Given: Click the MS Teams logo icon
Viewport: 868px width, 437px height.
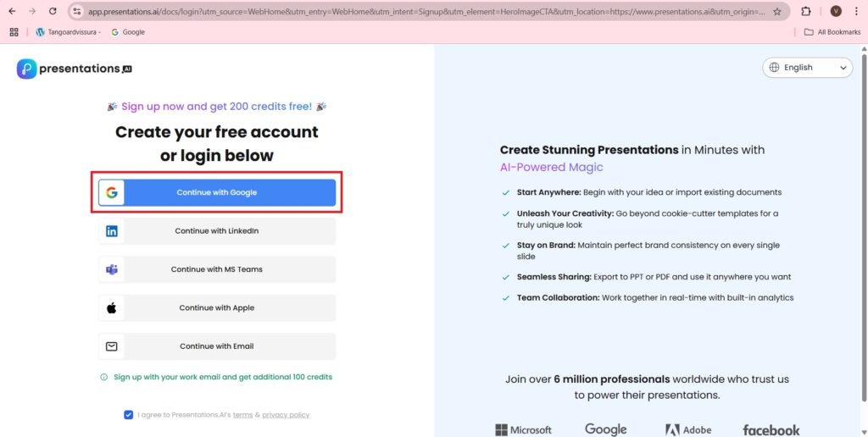Looking at the screenshot, I should click(112, 270).
